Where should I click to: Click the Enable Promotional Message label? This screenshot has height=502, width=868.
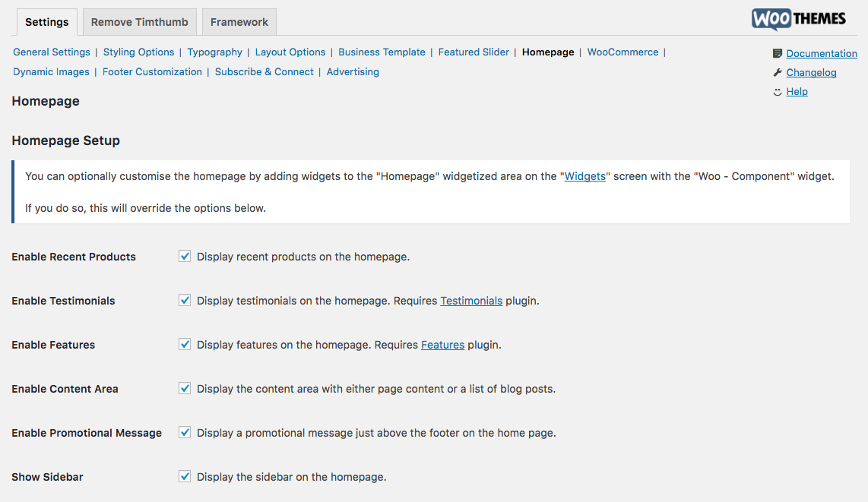[87, 433]
